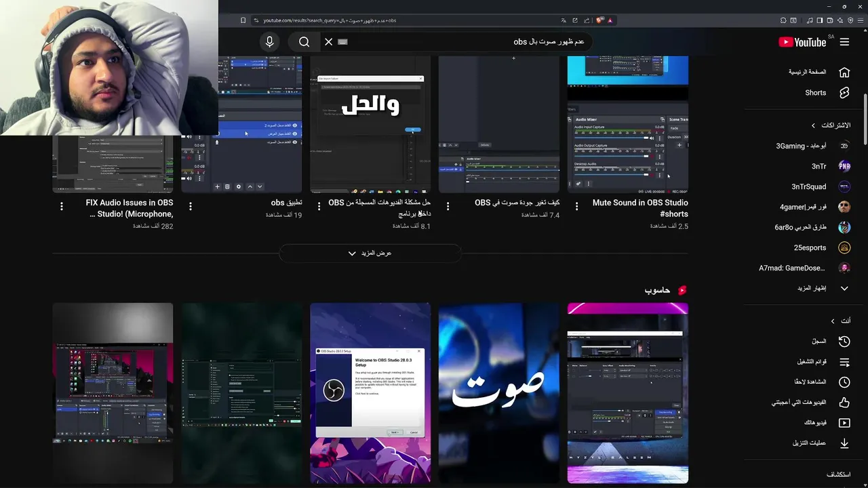The height and width of the screenshot is (488, 868).
Task: Open options for 'تطبيق obs' short
Action: point(191,206)
